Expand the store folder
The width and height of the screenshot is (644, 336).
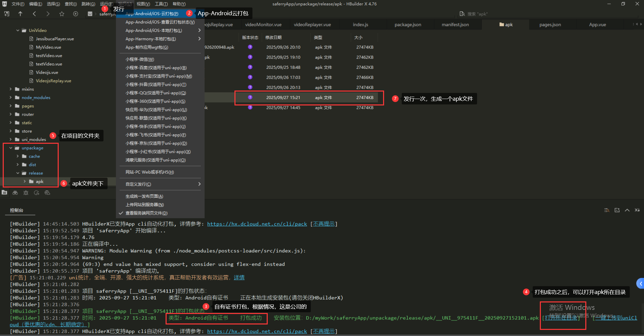pyautogui.click(x=11, y=131)
